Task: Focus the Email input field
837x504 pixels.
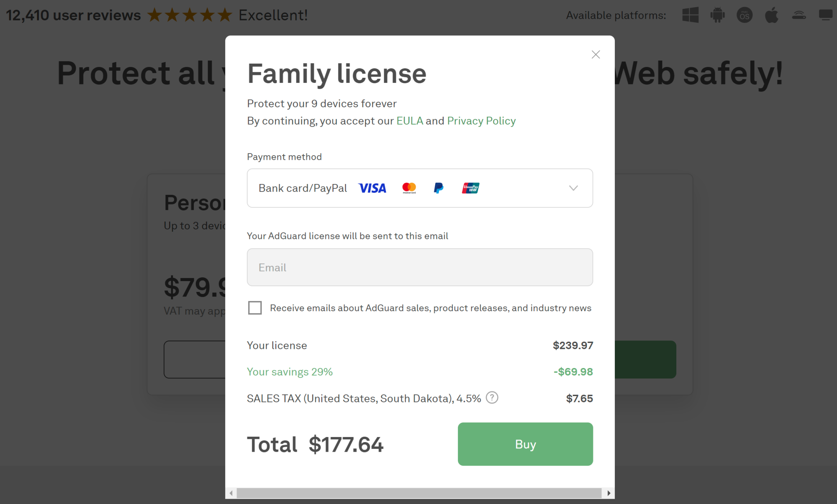Action: [420, 267]
